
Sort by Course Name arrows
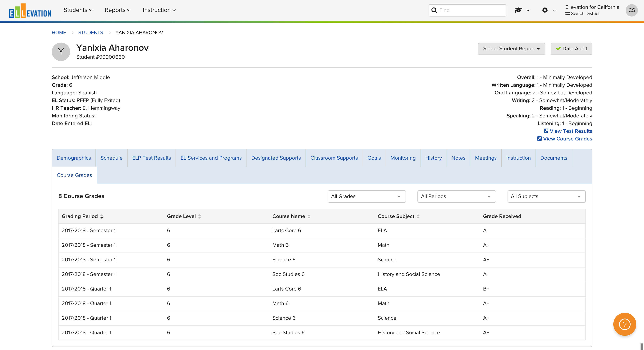(x=309, y=217)
